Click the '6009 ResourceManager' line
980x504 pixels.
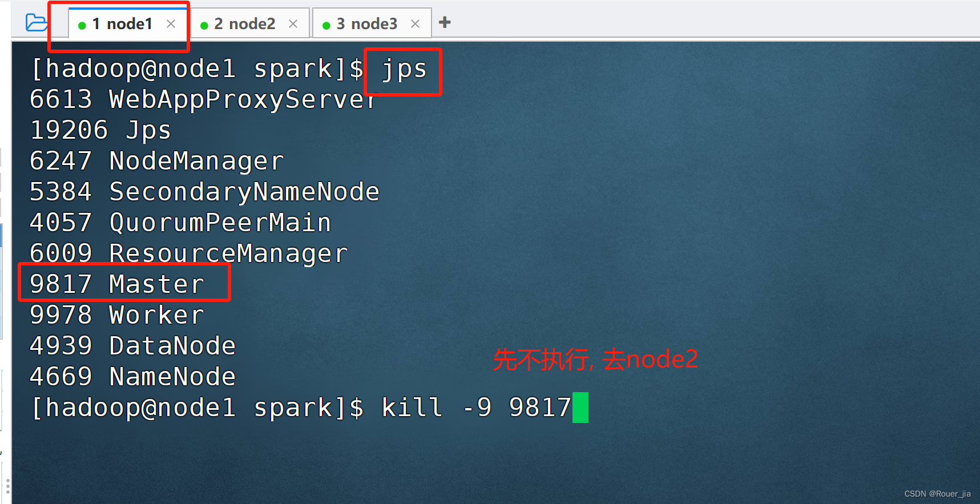point(188,253)
